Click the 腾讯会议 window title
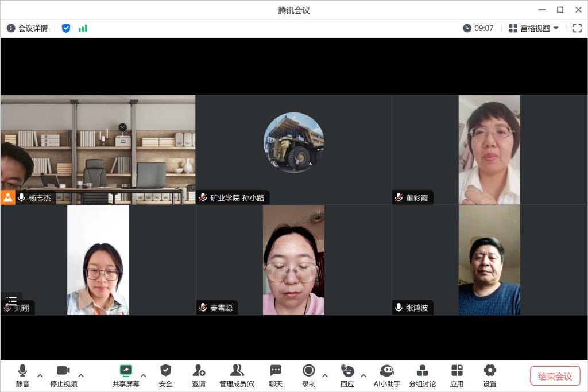Screen dimensions: 588x392 point(294,10)
